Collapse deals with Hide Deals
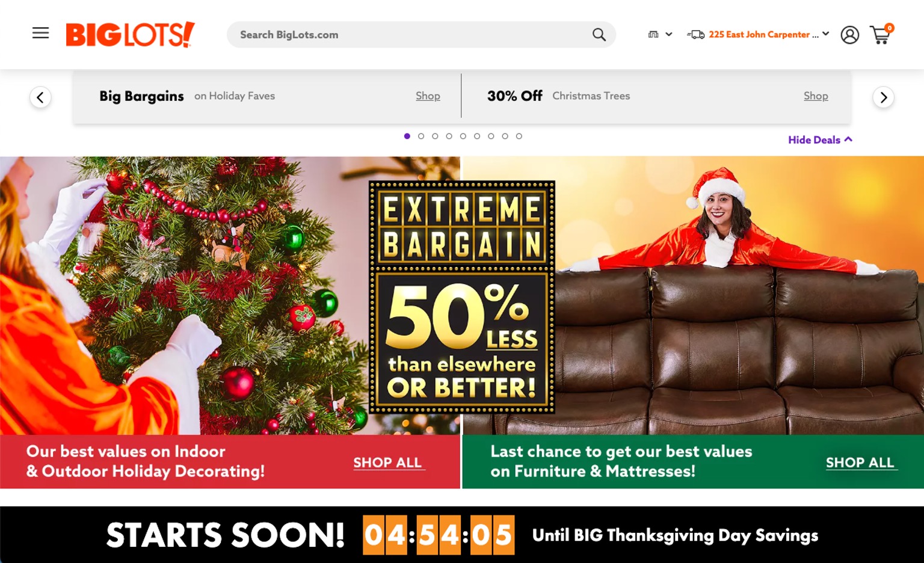924x563 pixels. click(x=820, y=140)
